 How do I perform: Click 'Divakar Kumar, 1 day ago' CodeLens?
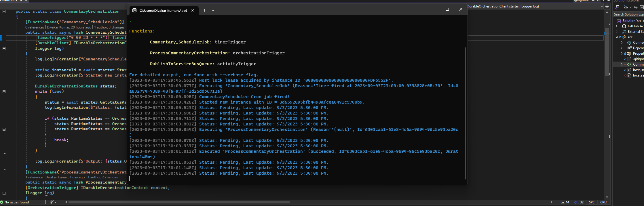coord(65,177)
